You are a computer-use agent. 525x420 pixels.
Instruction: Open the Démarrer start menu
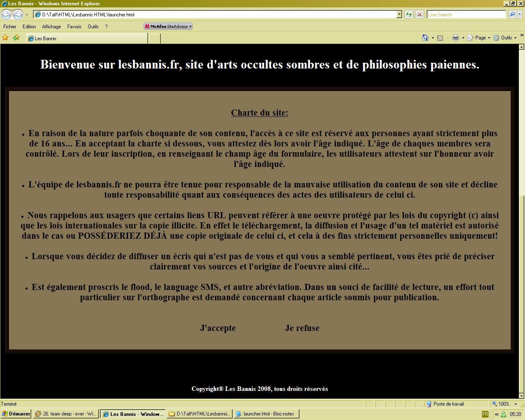(x=16, y=414)
